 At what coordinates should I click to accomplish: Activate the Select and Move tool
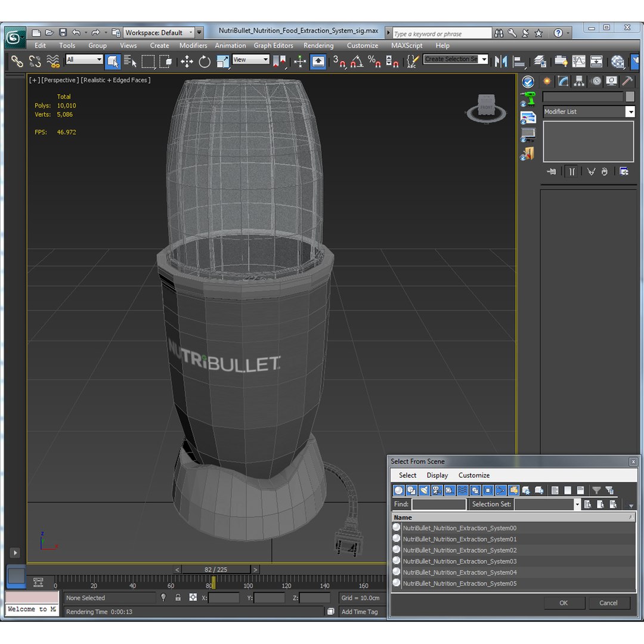click(187, 61)
